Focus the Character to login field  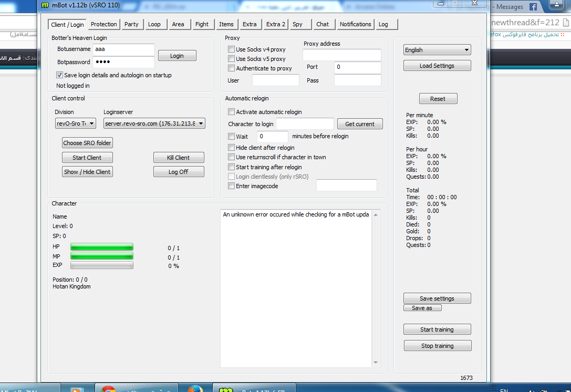coord(305,124)
